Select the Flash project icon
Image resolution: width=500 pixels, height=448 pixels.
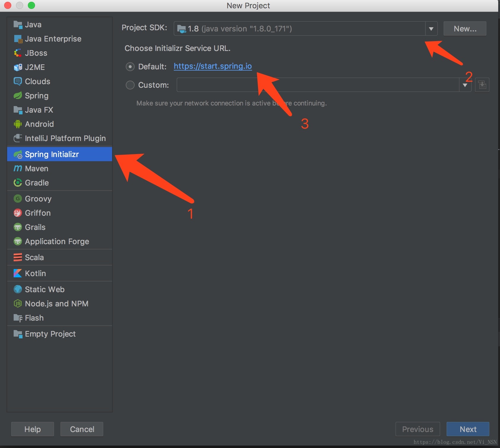tap(18, 318)
